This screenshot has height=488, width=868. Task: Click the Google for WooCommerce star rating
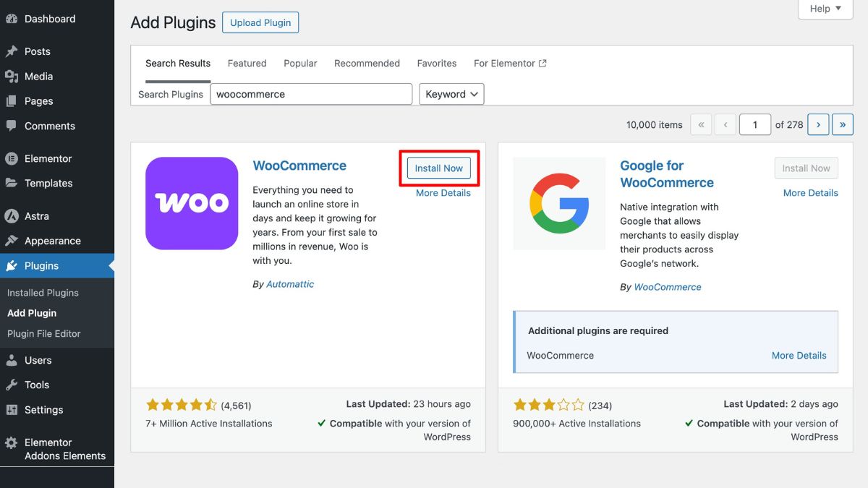pos(549,405)
